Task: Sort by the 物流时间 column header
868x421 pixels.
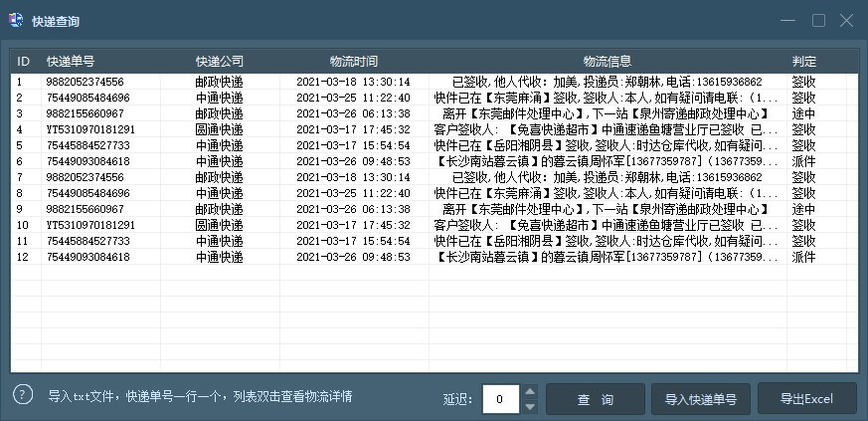Action: pos(354,61)
